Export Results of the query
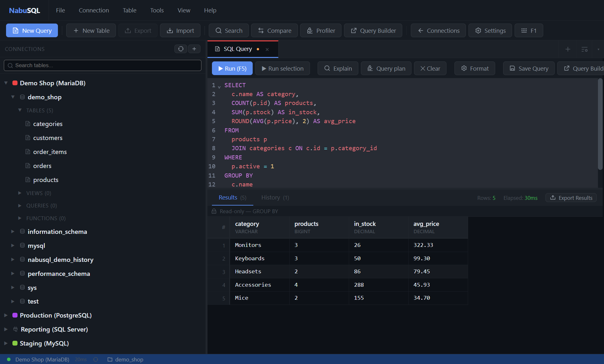The image size is (604, 364). pyautogui.click(x=571, y=198)
